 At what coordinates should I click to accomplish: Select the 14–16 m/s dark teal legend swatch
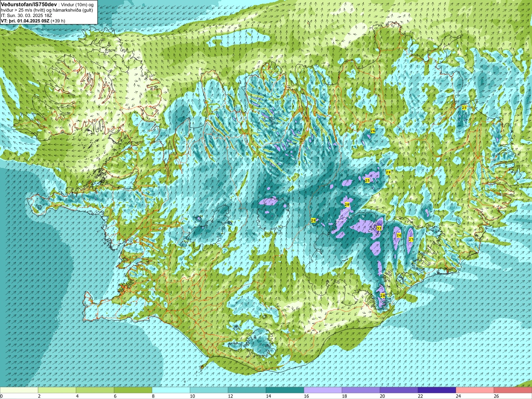pos(285,391)
